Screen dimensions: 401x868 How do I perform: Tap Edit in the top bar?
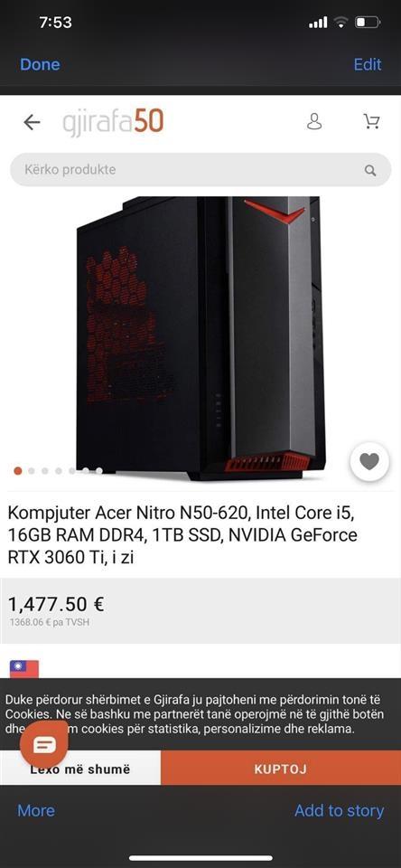point(368,64)
